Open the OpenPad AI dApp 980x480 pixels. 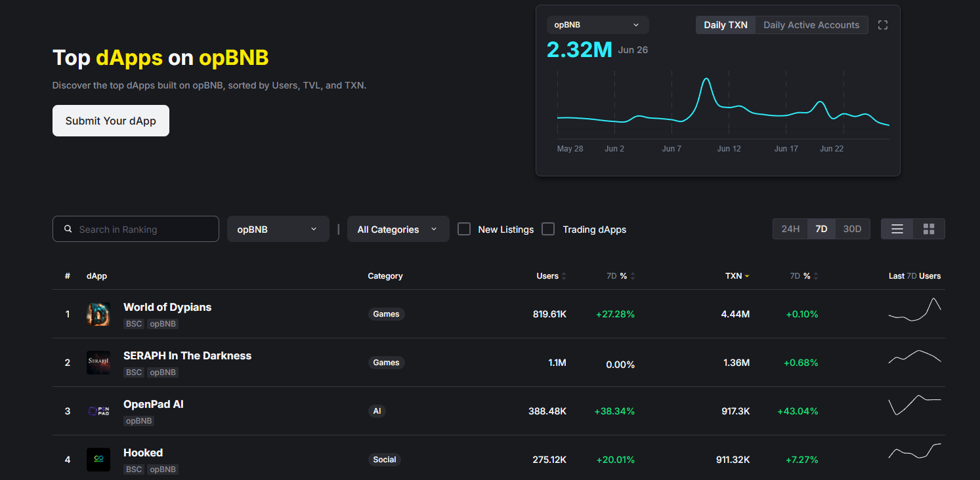click(x=154, y=404)
